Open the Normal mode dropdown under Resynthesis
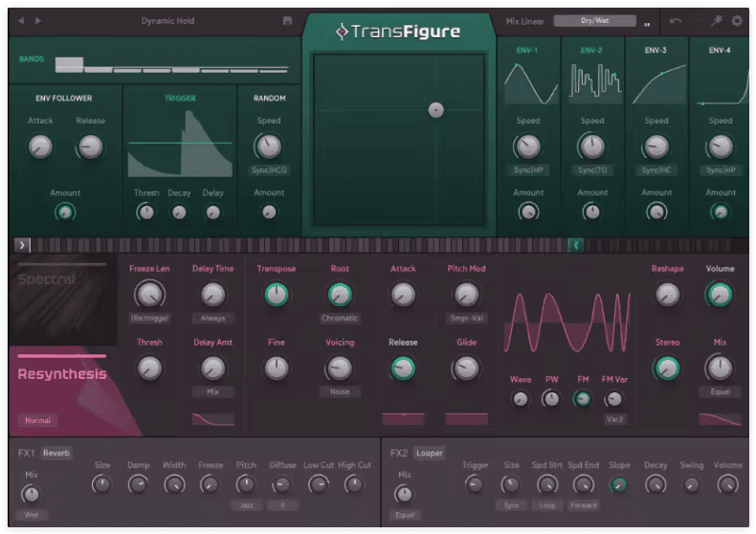This screenshot has height=534, width=756. (38, 420)
